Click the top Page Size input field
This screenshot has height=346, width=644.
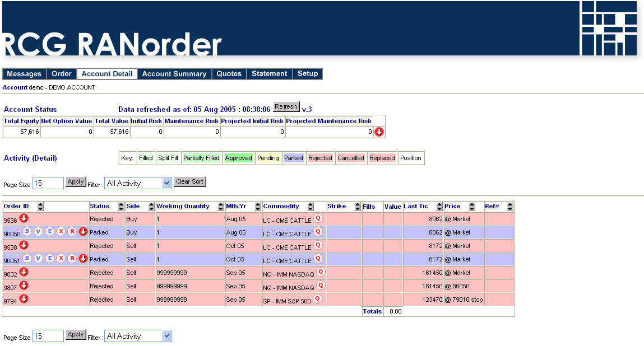tap(48, 183)
